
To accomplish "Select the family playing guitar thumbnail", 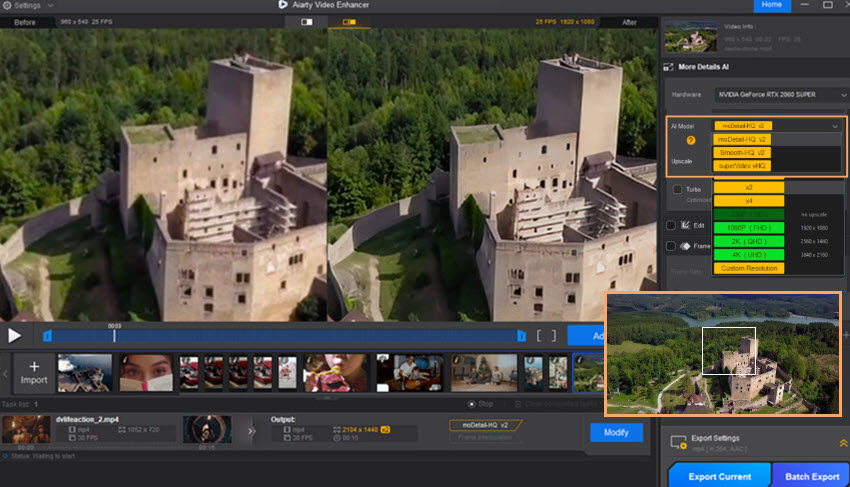I will pos(409,373).
